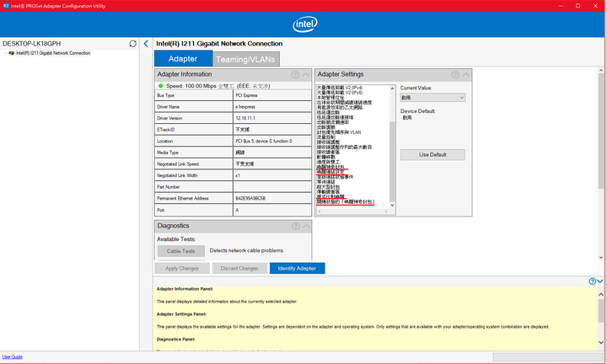The image size is (607, 364).
Task: Click the ETrackID row label
Action: click(164, 130)
